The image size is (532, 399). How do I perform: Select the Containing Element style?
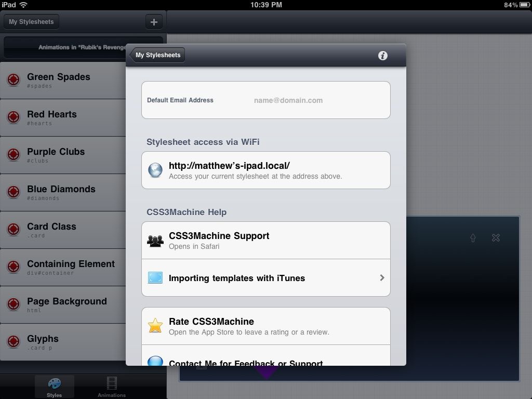[63, 267]
